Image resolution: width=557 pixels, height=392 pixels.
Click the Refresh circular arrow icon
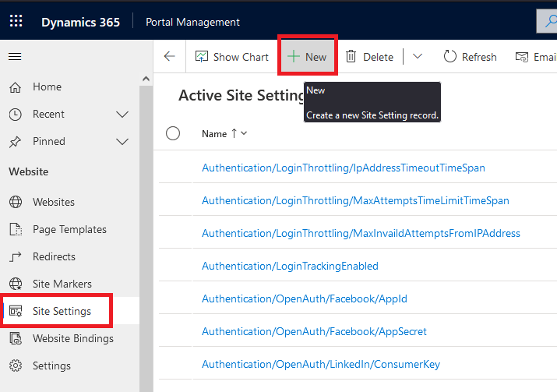tap(449, 57)
